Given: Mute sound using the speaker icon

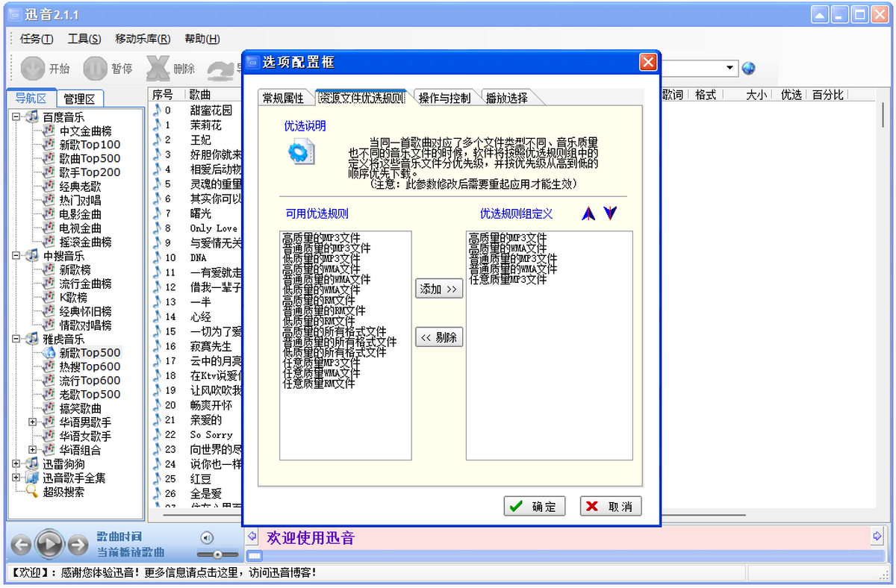Looking at the screenshot, I should pyautogui.click(x=208, y=537).
